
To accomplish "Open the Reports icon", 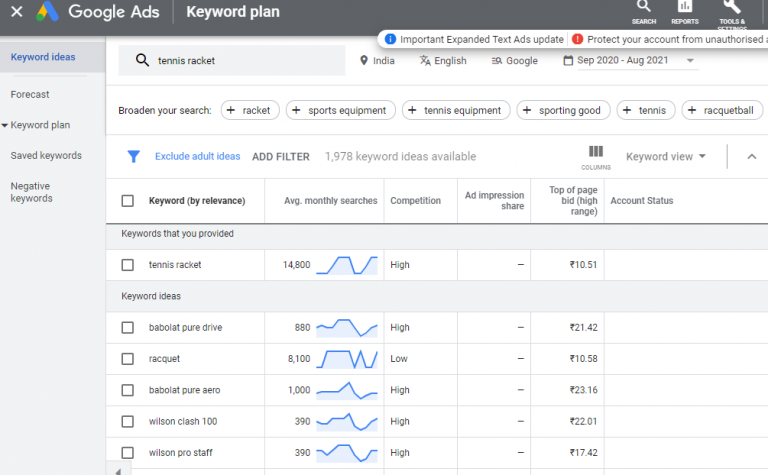I will tap(685, 12).
